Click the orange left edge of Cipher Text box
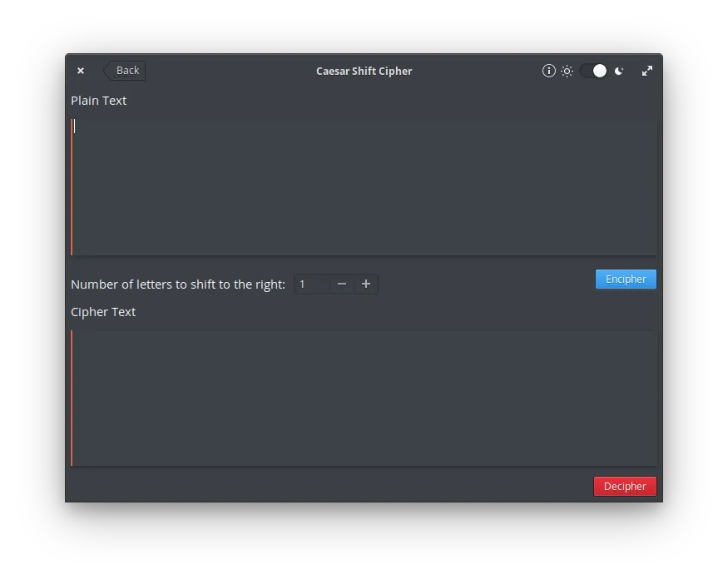 click(x=72, y=398)
